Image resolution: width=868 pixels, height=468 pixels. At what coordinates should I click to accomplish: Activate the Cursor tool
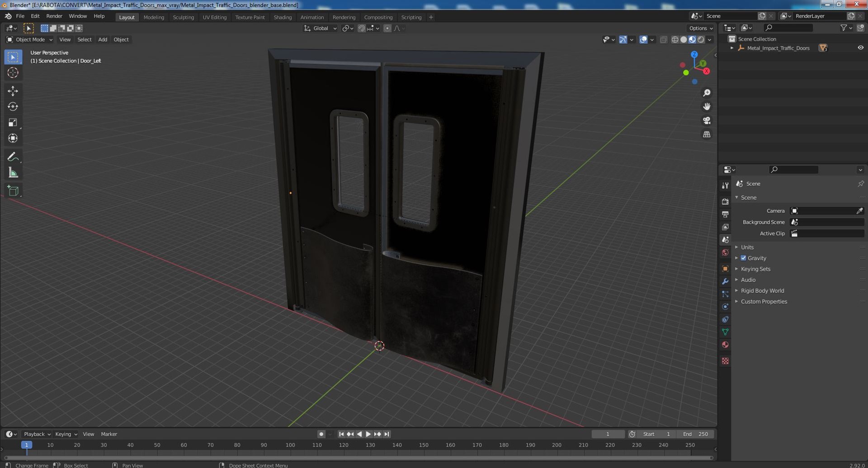(13, 73)
